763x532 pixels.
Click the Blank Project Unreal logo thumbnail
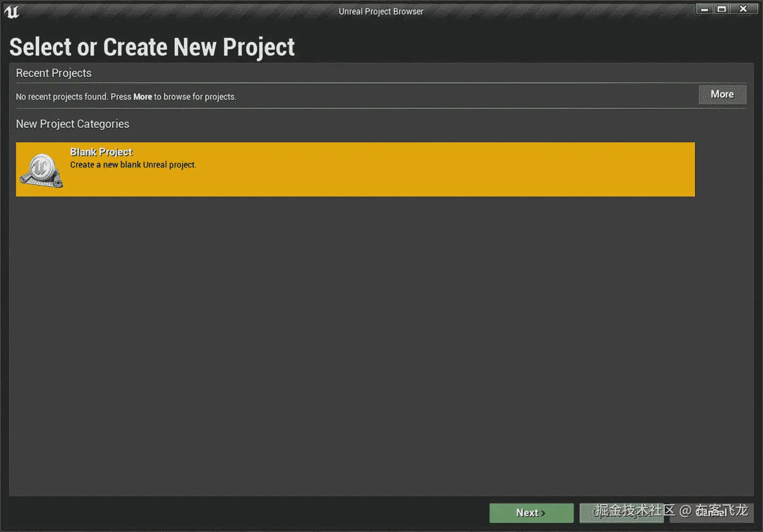[x=41, y=170]
